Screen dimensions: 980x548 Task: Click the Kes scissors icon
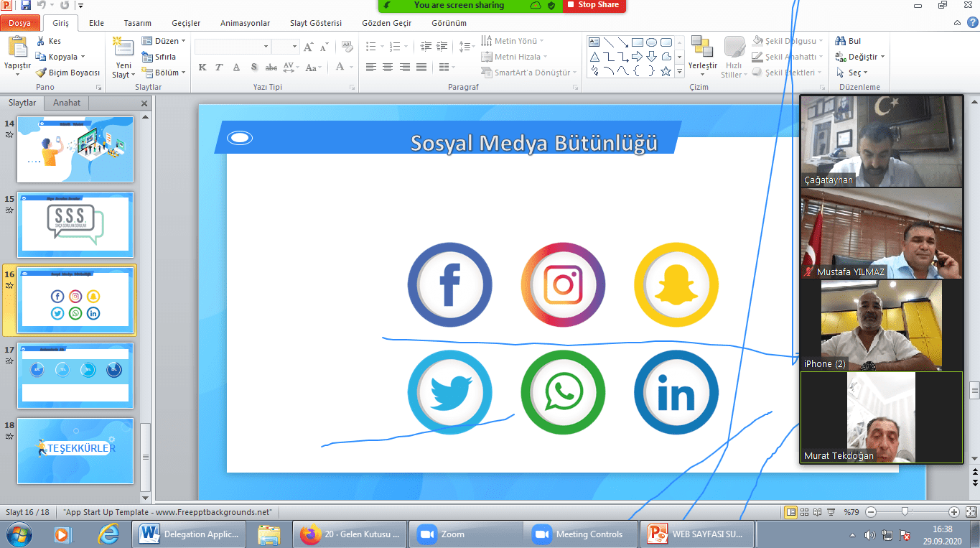tap(41, 41)
